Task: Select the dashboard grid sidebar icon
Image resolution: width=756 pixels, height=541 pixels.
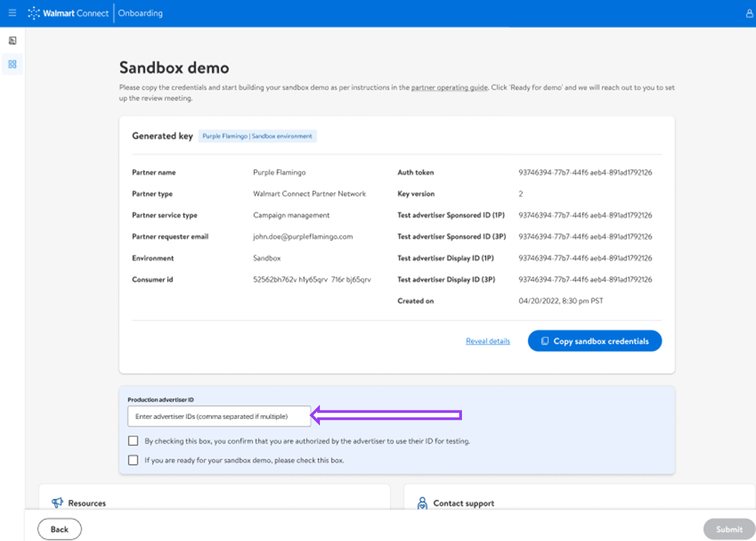Action: [12, 64]
